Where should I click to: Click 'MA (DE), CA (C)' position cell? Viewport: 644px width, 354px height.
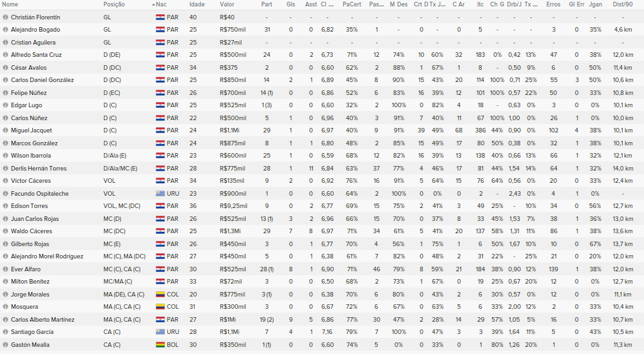[124, 294]
